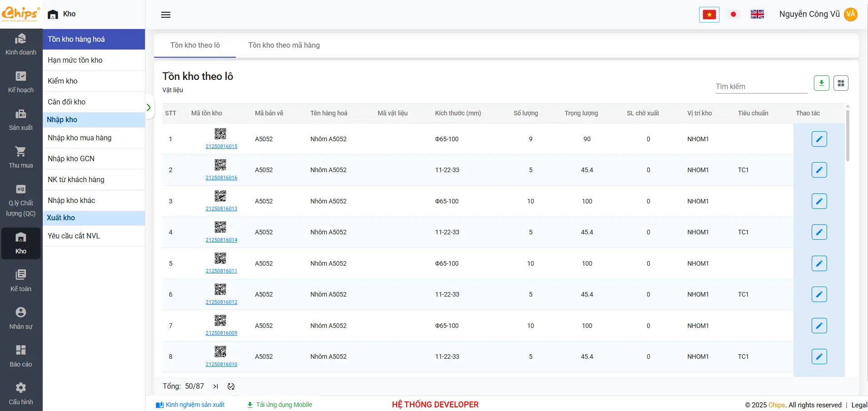Open Yêu cầu cắt NVL
The image size is (868, 411).
pyautogui.click(x=94, y=236)
